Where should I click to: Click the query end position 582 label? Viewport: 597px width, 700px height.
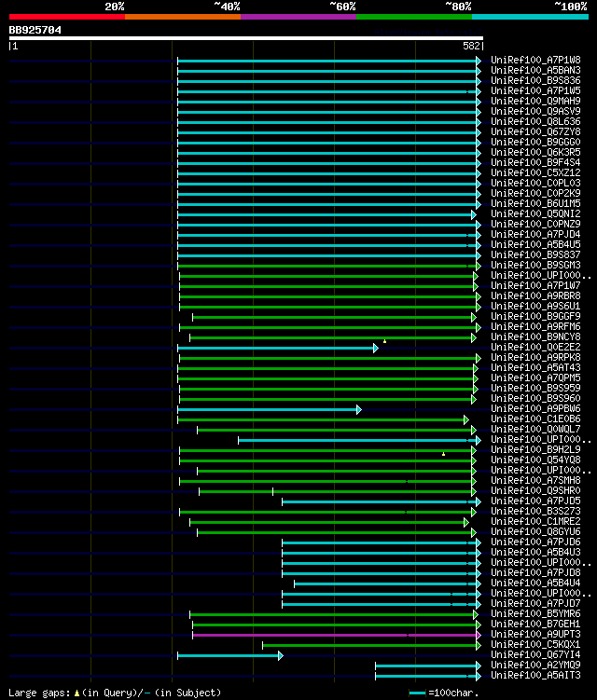point(471,46)
